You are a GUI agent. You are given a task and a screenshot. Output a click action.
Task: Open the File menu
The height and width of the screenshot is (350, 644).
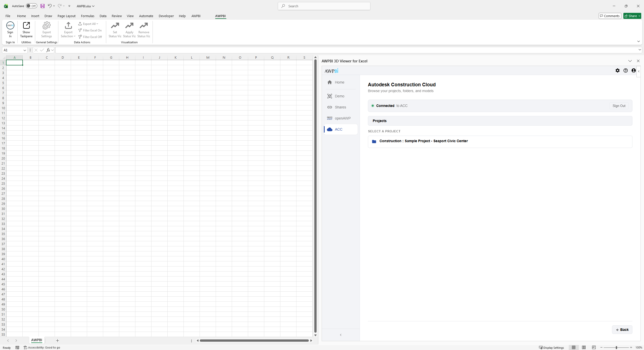pyautogui.click(x=8, y=16)
